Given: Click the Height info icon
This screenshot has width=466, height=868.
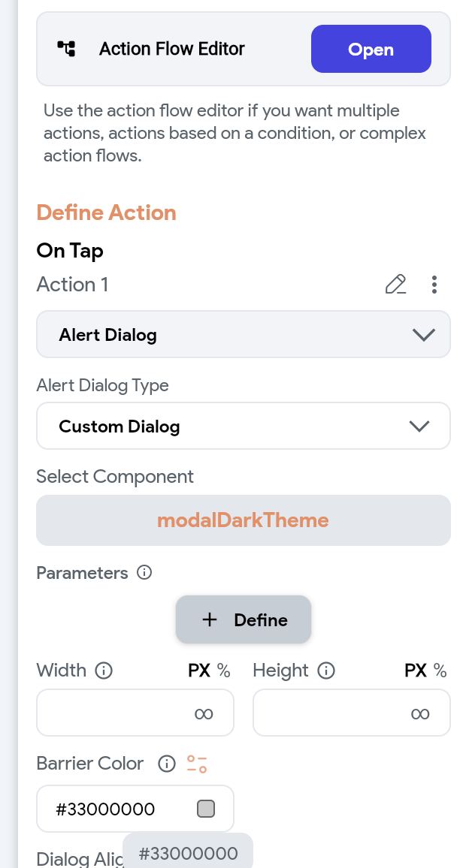Looking at the screenshot, I should tap(328, 671).
